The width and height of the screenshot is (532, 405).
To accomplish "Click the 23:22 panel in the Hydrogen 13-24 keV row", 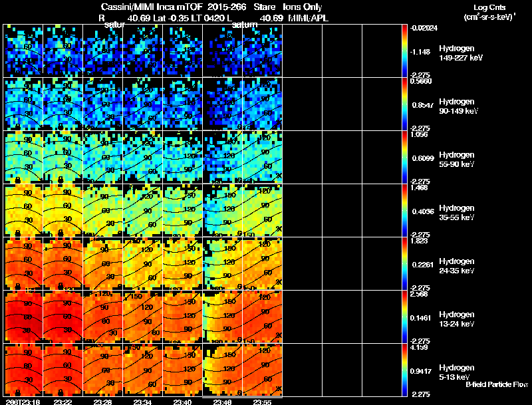I will 63,317.
